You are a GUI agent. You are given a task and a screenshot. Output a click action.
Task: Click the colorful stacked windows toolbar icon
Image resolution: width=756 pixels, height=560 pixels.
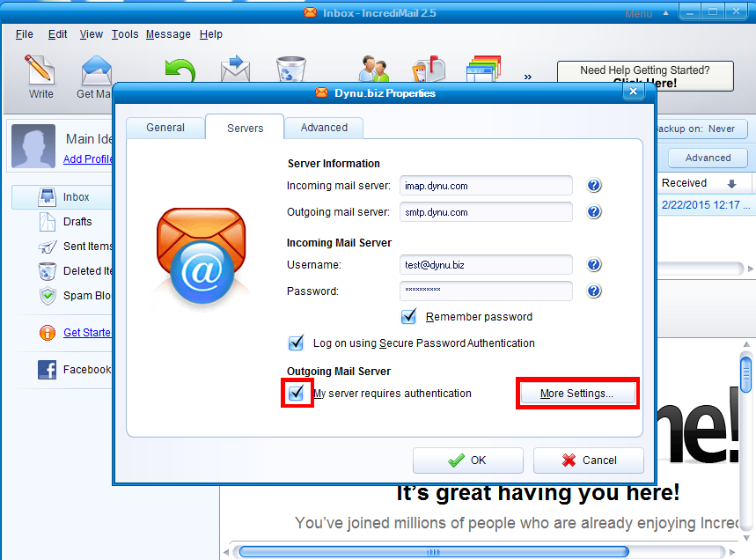483,69
